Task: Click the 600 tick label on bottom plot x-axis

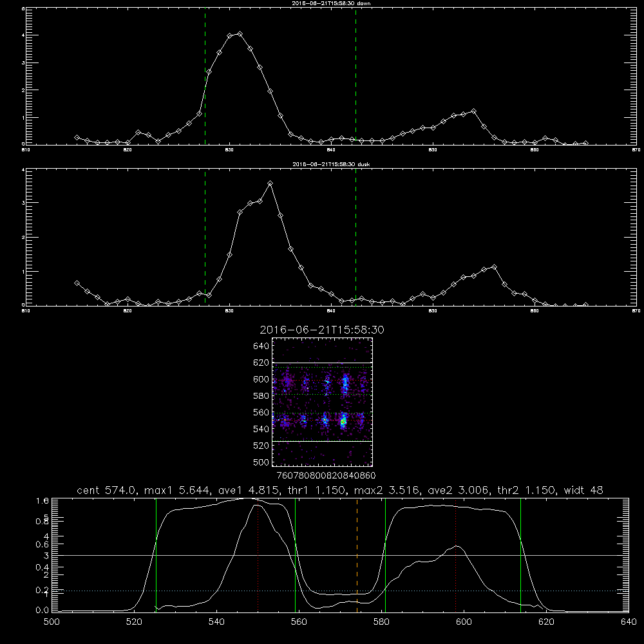Action: (x=464, y=622)
